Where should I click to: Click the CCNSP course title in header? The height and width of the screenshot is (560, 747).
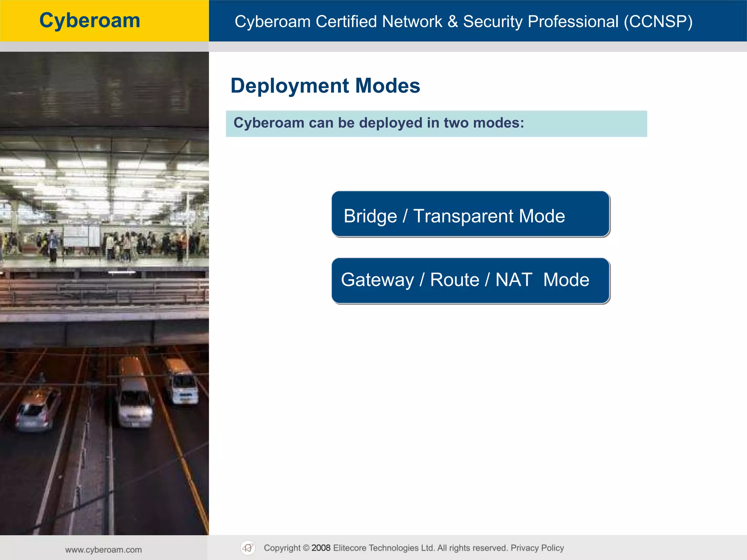(464, 22)
